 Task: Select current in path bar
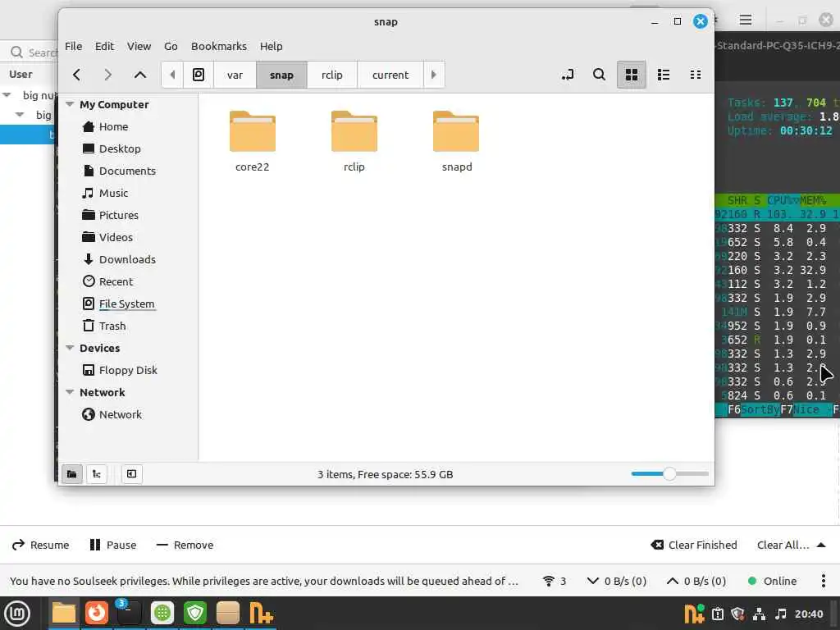390,75
